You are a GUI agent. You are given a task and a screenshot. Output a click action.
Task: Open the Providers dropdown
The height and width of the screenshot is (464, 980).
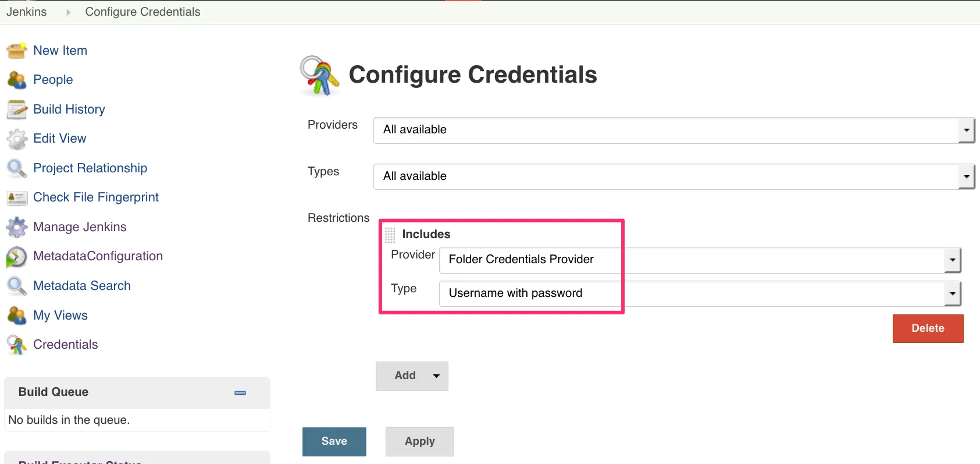click(965, 130)
